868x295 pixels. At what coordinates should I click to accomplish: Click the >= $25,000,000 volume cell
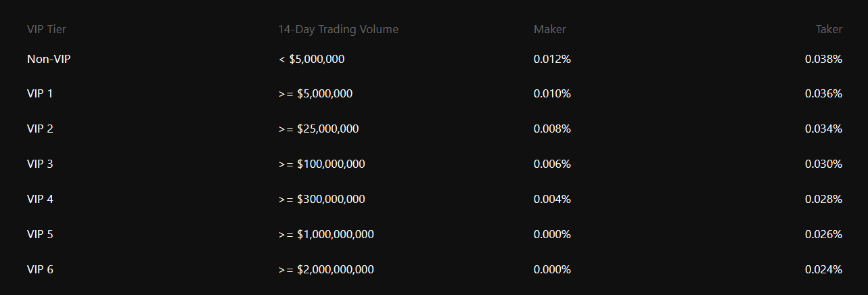point(319,129)
